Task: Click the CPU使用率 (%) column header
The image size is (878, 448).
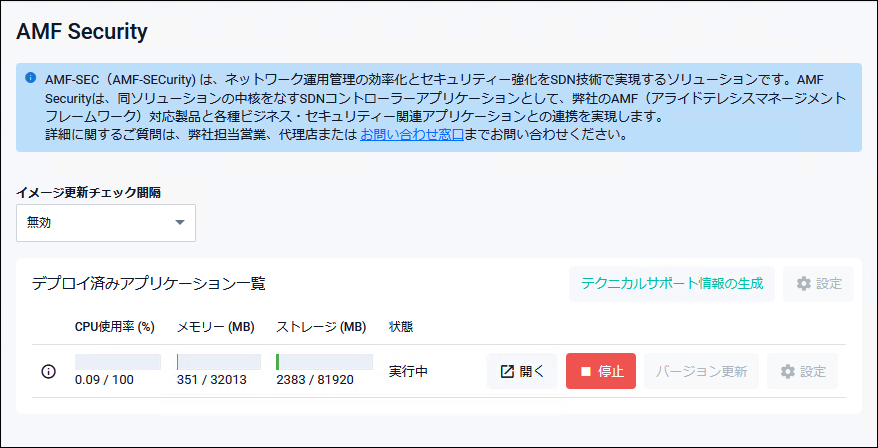Action: 115,327
